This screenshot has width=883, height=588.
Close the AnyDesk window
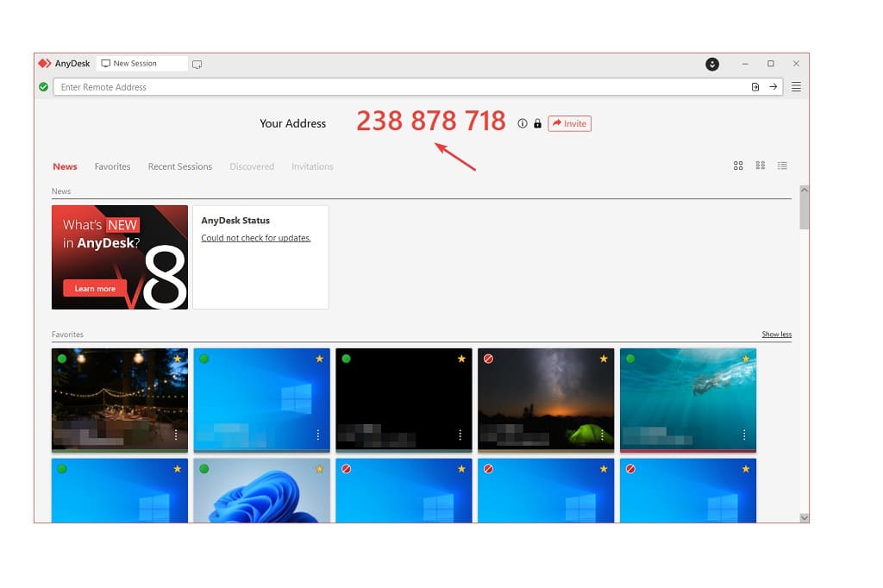click(x=796, y=64)
